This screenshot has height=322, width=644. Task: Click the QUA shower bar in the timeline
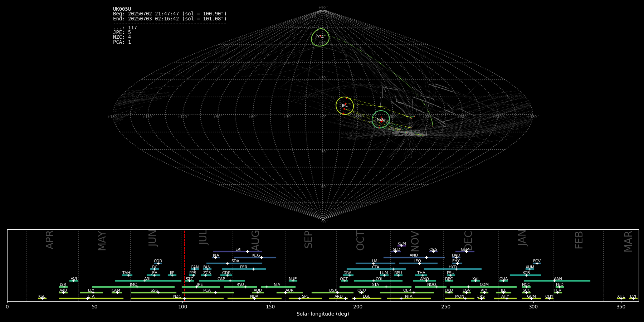pyautogui.click(x=503, y=281)
